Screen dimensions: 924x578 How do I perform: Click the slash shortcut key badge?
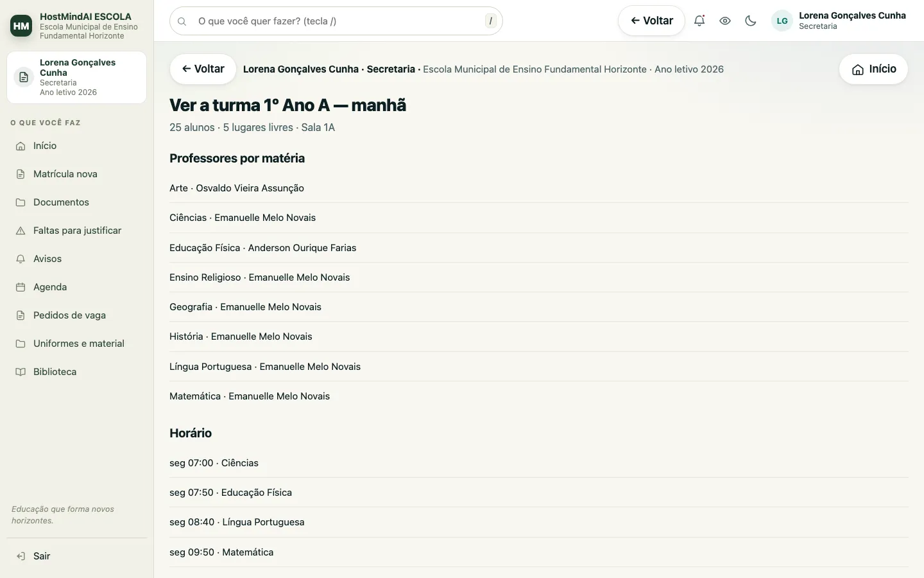point(491,21)
